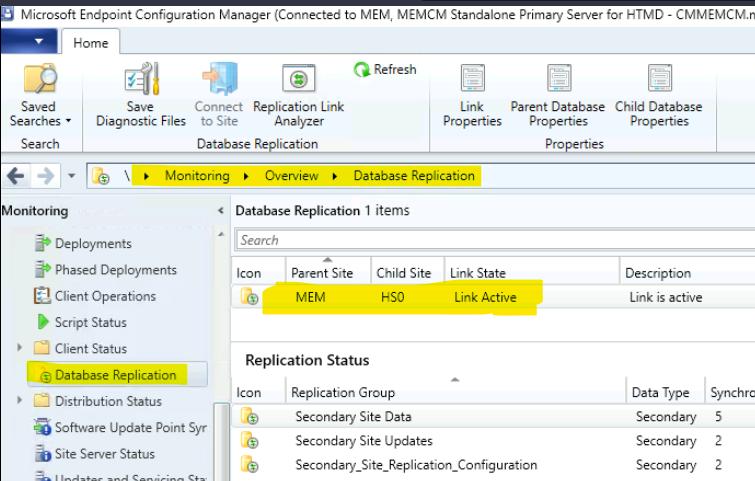Click Database Replication in the breadcrumb
Screen dimensions: 755x481
coord(414,176)
